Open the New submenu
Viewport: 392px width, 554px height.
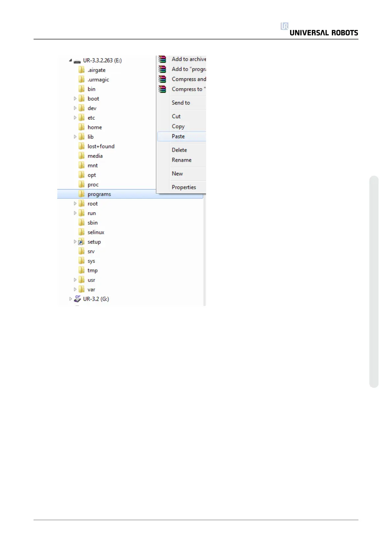point(182,174)
